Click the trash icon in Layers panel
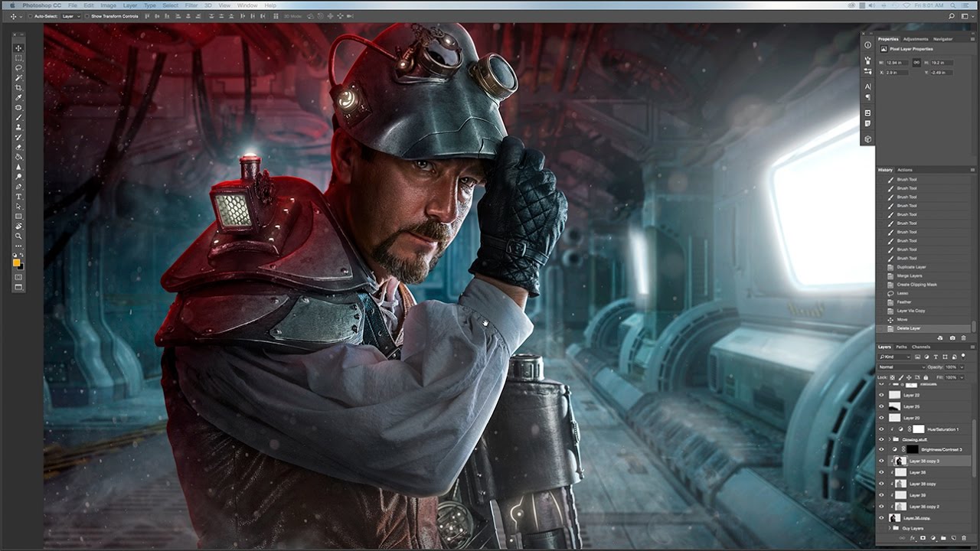 pyautogui.click(x=964, y=538)
